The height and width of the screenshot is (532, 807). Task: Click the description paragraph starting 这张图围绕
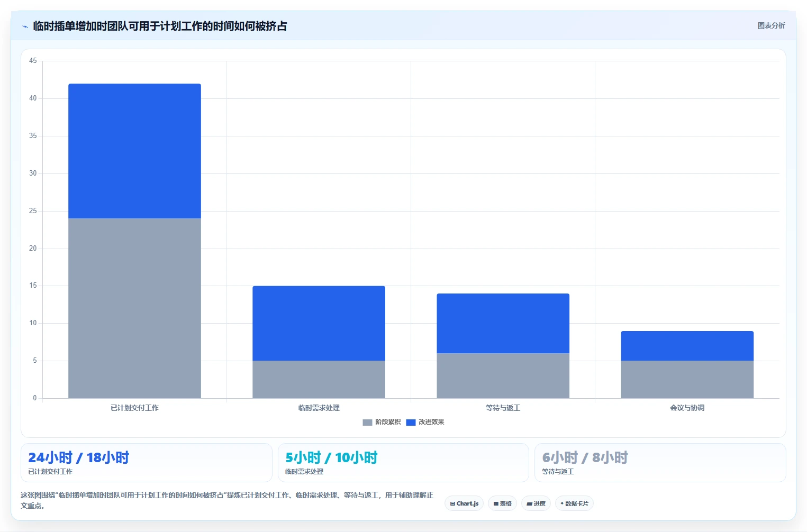pos(227,500)
